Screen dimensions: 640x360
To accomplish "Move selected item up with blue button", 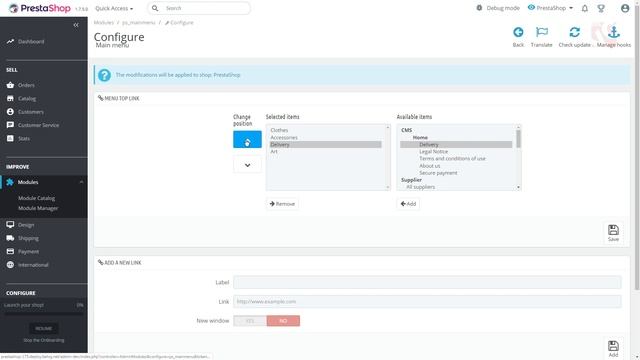I will [247, 140].
